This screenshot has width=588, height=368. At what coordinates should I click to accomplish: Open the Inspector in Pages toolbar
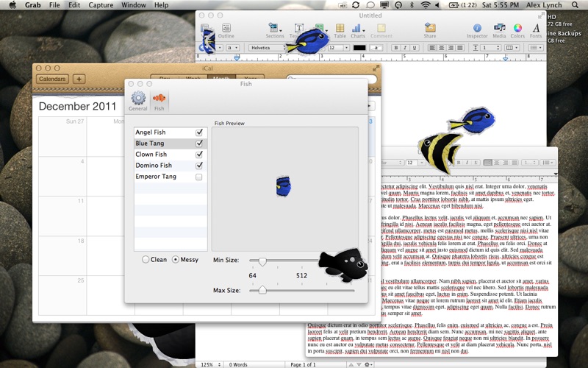[x=477, y=29]
